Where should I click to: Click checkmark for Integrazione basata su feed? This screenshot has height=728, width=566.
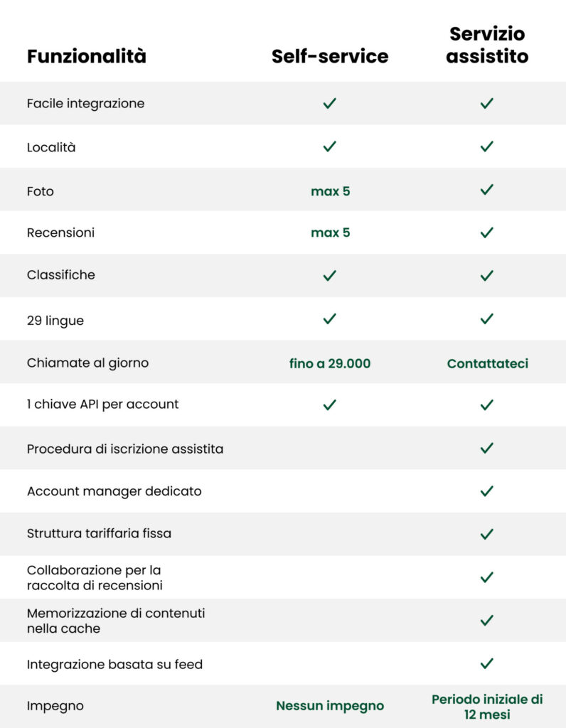[486, 663]
